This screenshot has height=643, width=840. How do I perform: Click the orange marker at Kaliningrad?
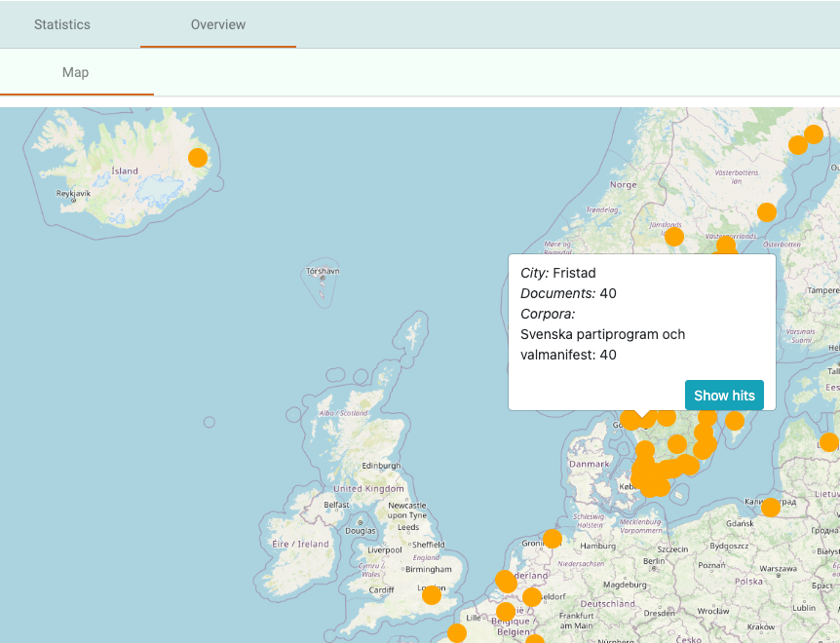point(771,508)
